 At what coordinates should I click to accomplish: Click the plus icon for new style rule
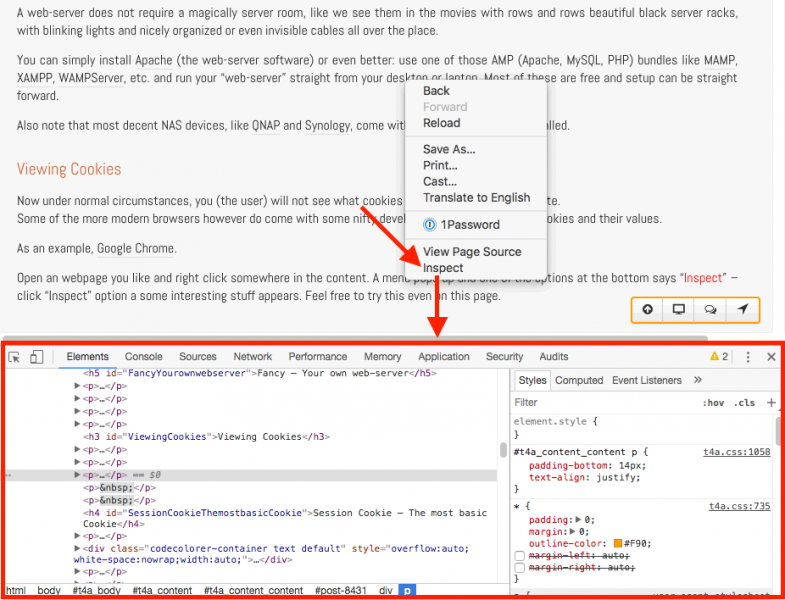tap(770, 403)
